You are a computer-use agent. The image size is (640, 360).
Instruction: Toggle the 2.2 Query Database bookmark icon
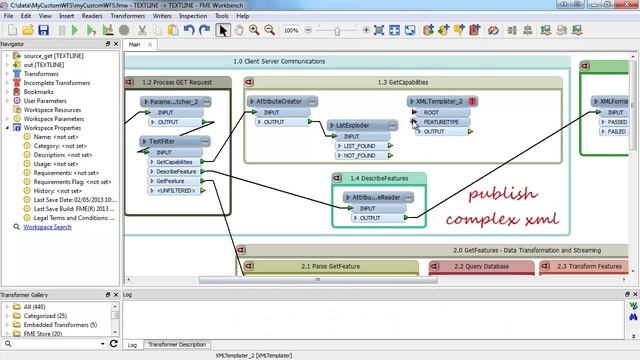tap(434, 266)
